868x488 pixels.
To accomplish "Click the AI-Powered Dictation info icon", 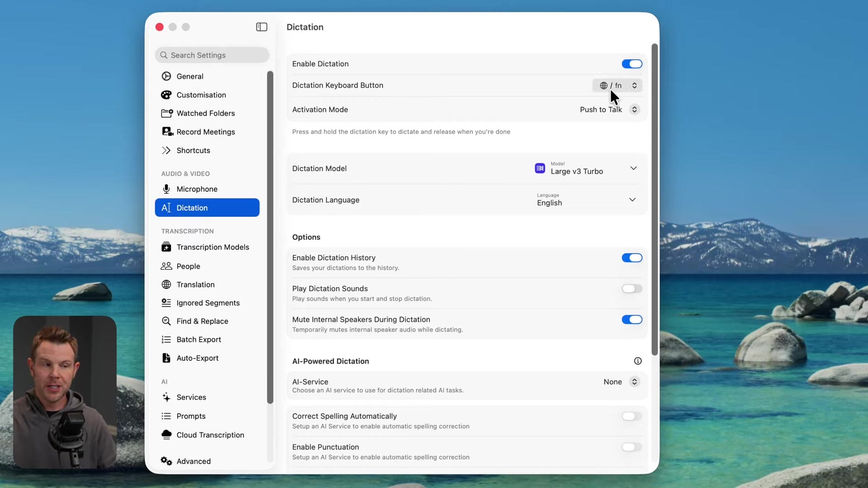I will point(637,361).
